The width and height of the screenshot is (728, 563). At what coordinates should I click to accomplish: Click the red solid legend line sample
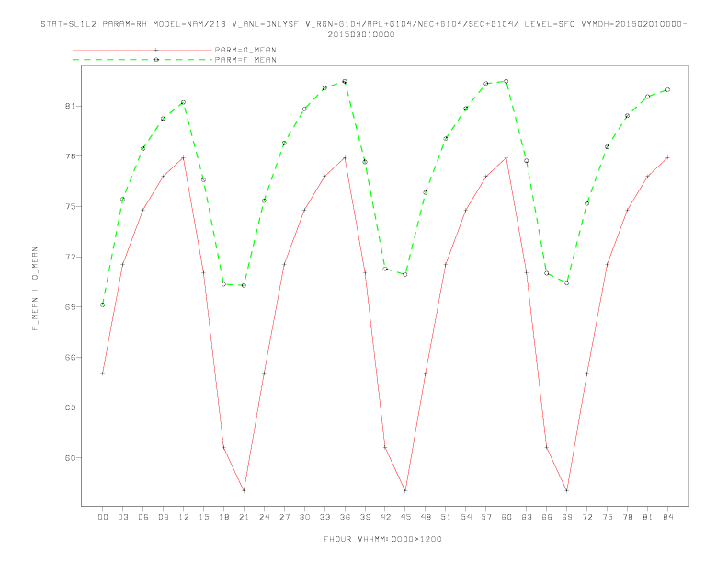click(x=142, y=50)
